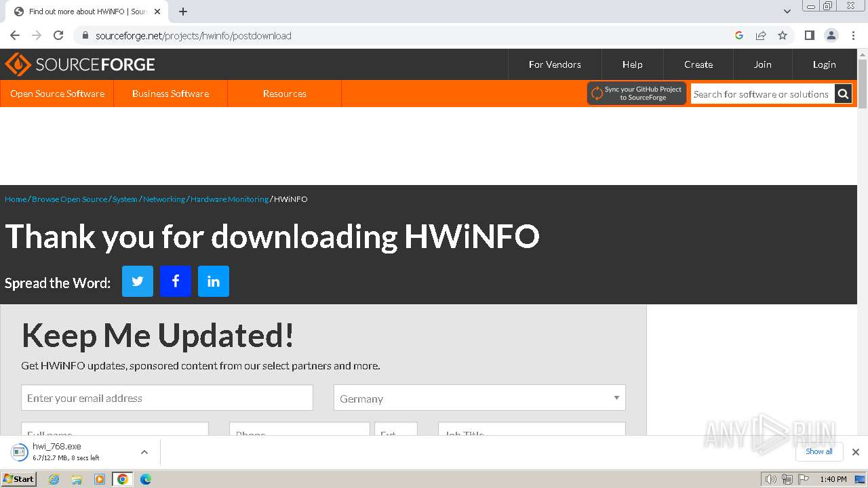Open the Help menu item
The height and width of the screenshot is (488, 868).
click(632, 64)
